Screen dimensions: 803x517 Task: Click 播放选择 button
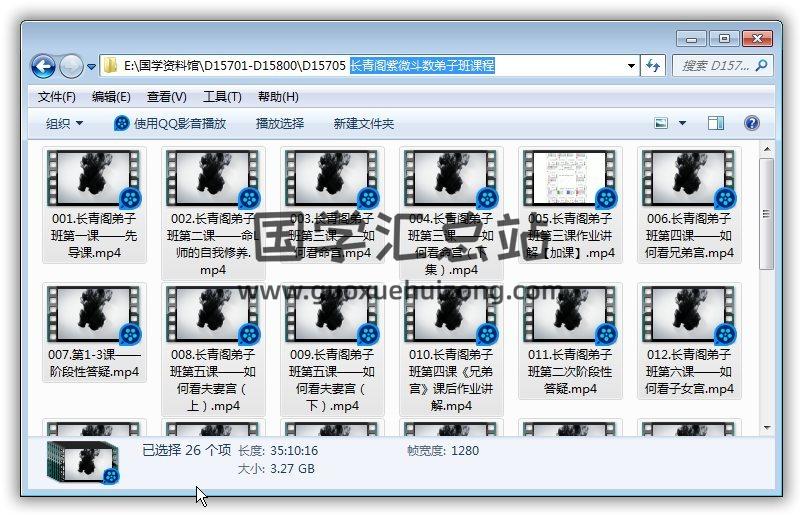click(x=280, y=123)
